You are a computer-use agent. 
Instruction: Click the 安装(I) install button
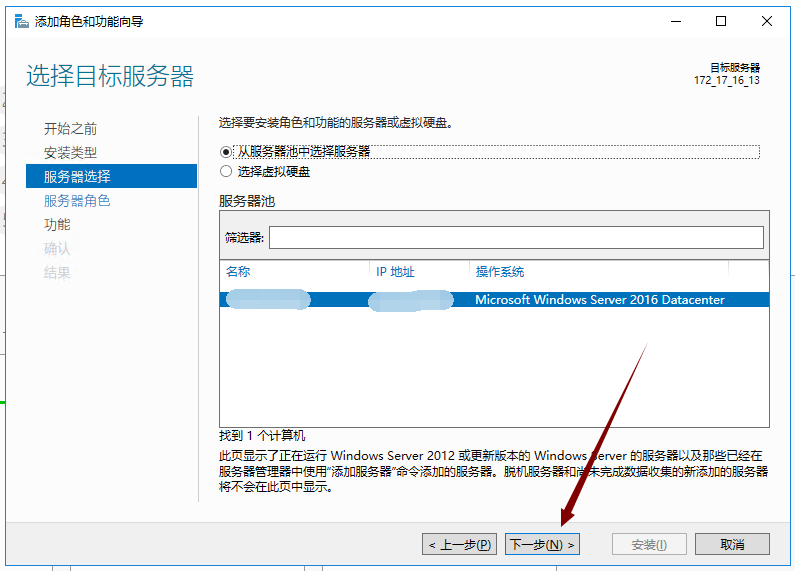coord(649,545)
